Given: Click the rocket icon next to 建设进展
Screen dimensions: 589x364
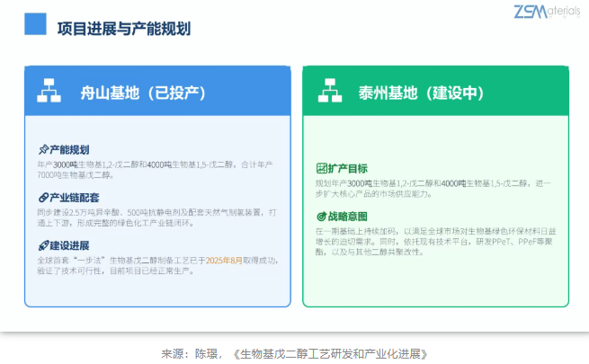Looking at the screenshot, I should (43, 245).
